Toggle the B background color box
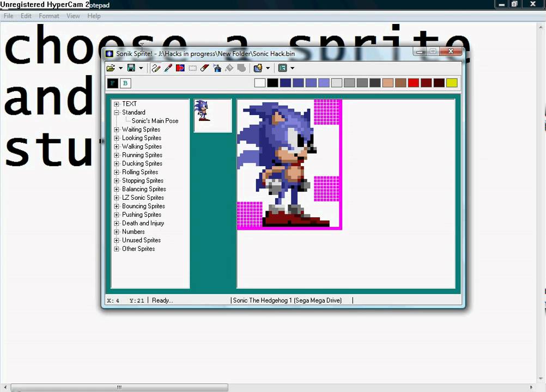This screenshot has width=546, height=392. 125,83
